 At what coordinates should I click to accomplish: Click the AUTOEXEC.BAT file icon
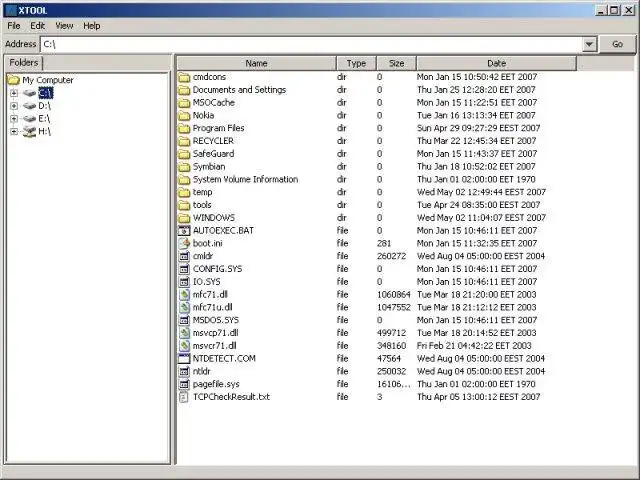point(184,231)
